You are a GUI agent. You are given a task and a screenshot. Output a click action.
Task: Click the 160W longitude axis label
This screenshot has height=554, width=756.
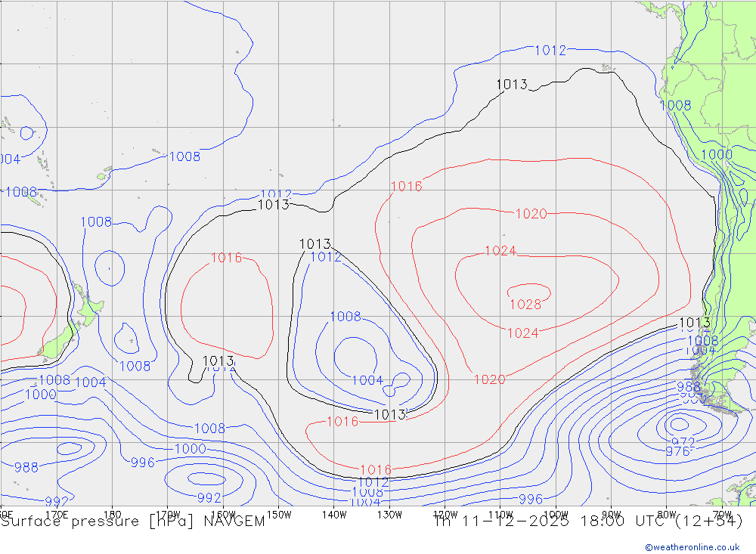click(x=223, y=515)
